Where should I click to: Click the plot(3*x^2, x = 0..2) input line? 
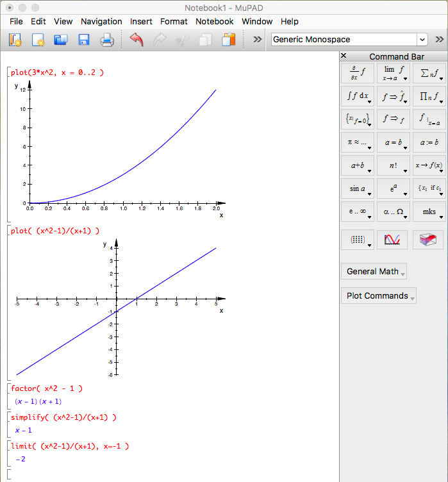click(x=57, y=73)
